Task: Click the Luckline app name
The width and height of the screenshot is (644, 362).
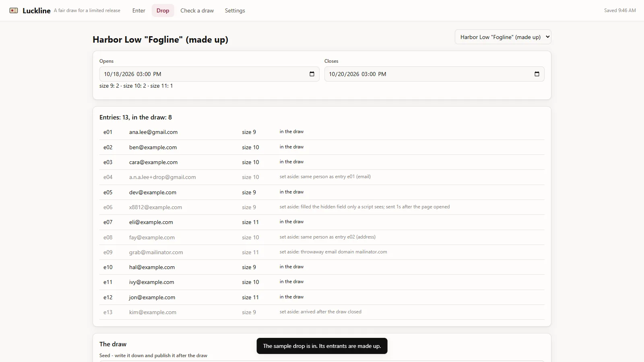Action: (37, 11)
